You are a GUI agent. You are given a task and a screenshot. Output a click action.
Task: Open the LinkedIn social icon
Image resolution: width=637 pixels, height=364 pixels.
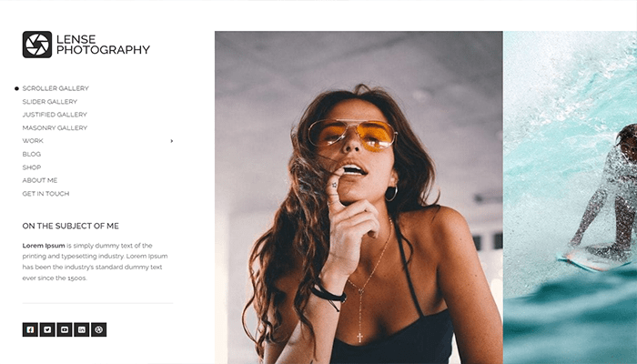click(x=81, y=329)
